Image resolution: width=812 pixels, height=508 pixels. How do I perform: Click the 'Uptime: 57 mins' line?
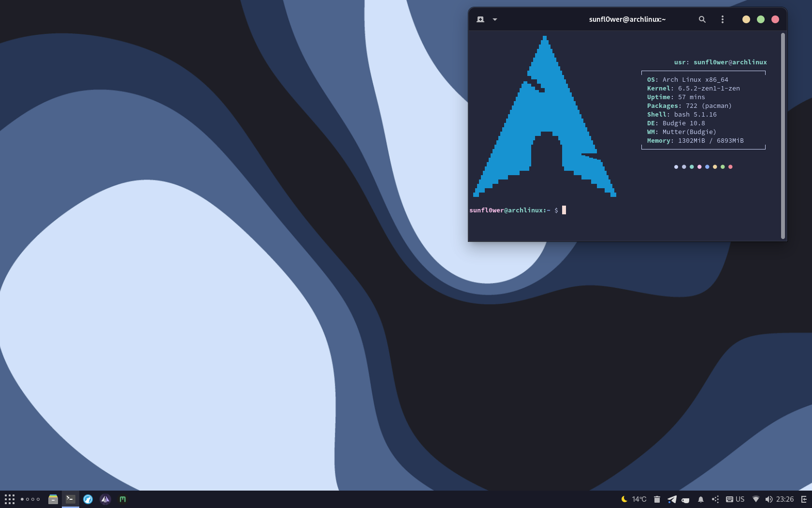click(x=676, y=97)
